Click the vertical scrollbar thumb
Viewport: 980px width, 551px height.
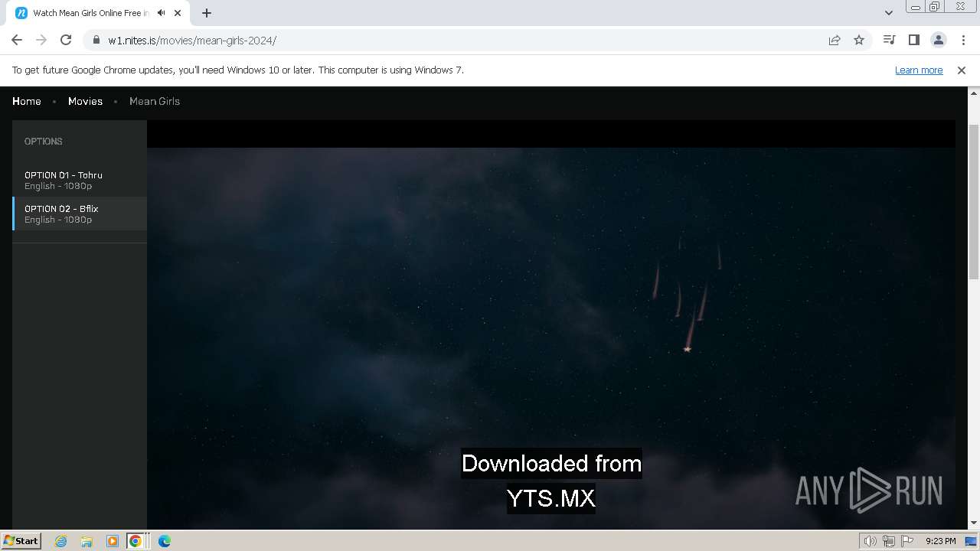[974, 201]
